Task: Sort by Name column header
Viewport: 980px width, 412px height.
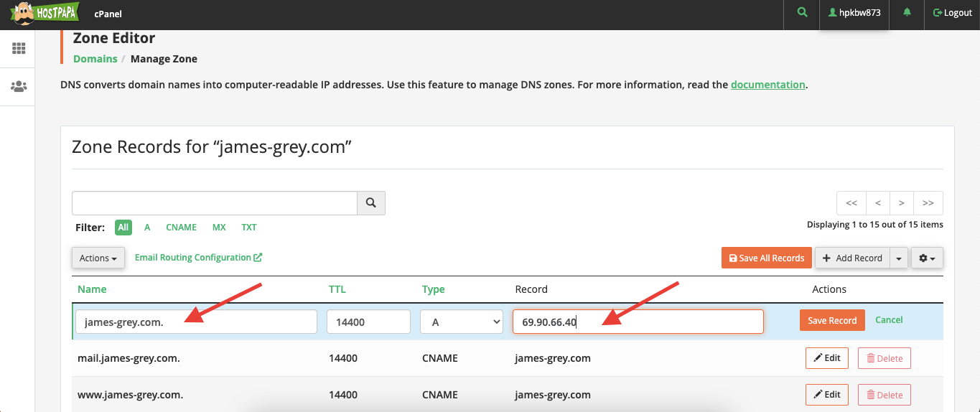Action: (x=92, y=289)
